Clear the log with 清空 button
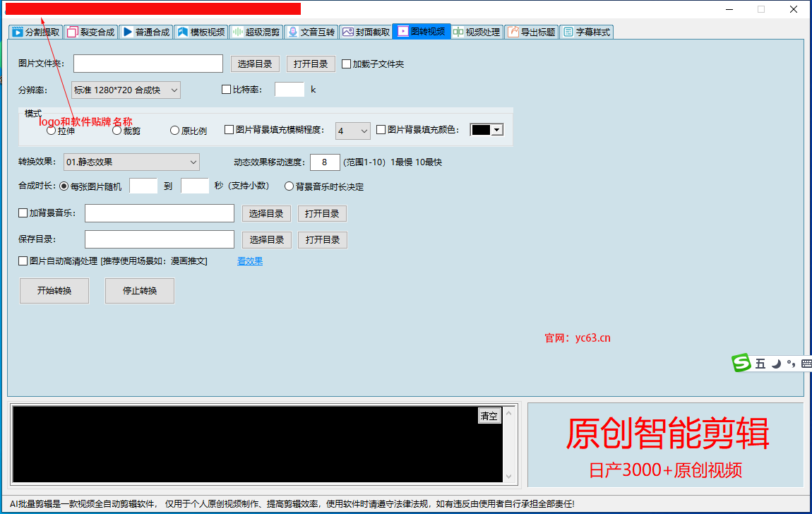The height and width of the screenshot is (514, 812). (x=489, y=416)
